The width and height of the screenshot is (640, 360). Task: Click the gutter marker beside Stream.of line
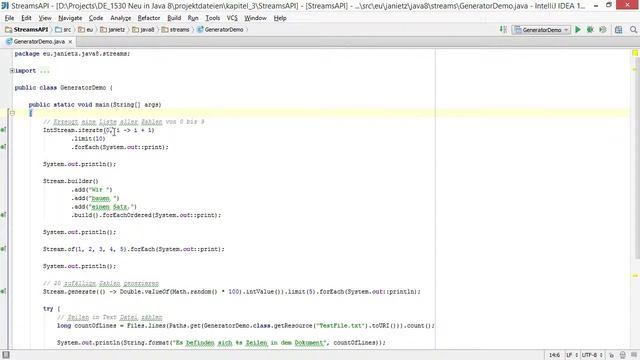click(3, 249)
